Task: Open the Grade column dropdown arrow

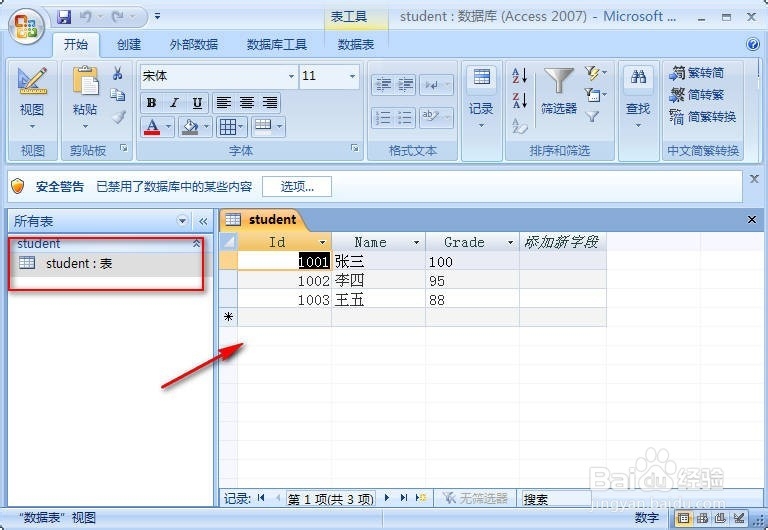Action: point(510,242)
